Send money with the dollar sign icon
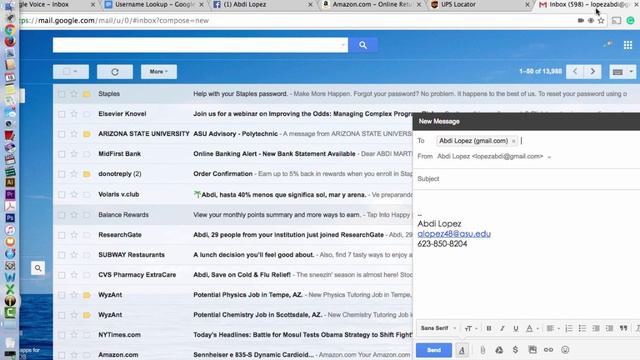The width and height of the screenshot is (640, 360). tap(516, 350)
